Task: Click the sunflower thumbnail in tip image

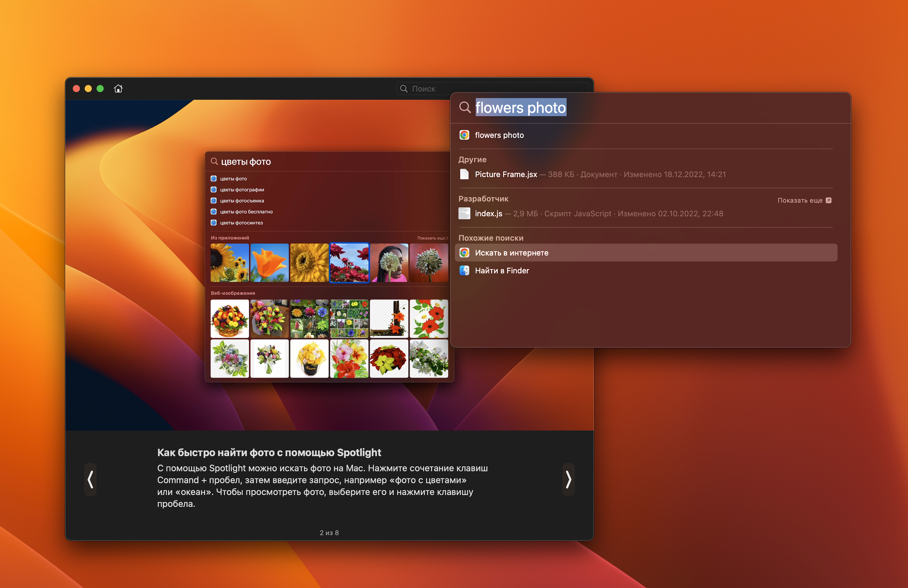Action: click(230, 263)
